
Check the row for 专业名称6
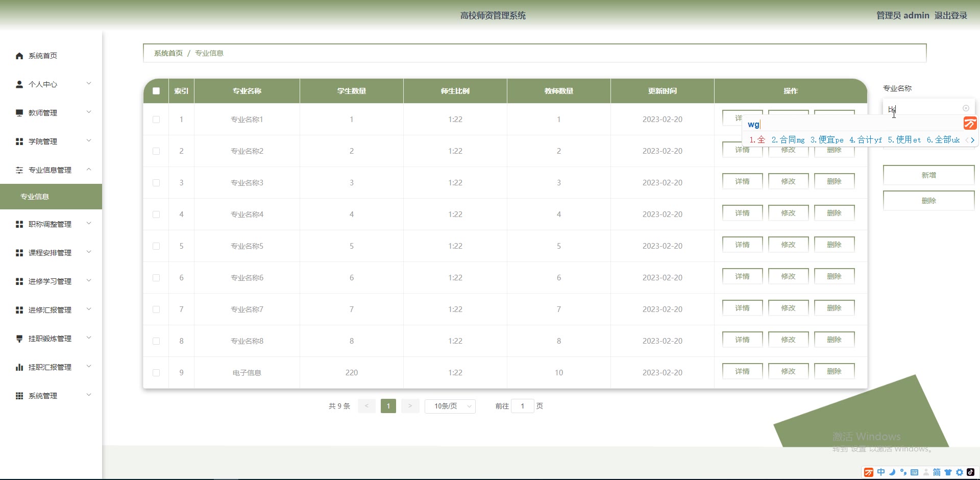[x=156, y=278]
